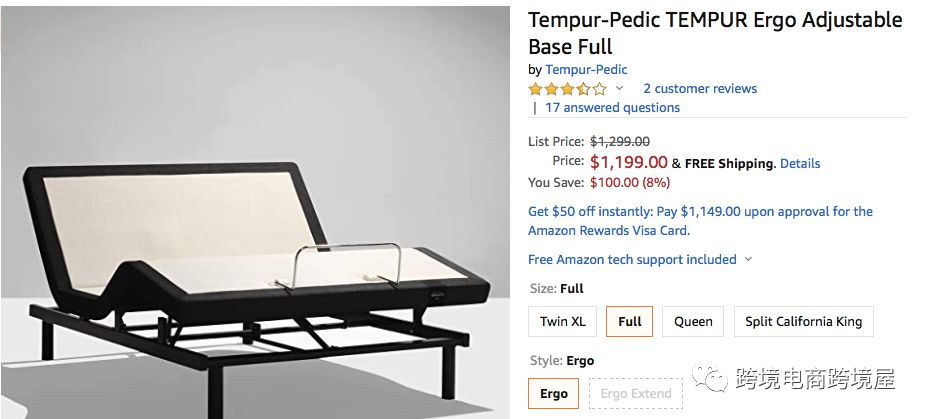Choose the Queen size option
The image size is (925, 419).
693,322
